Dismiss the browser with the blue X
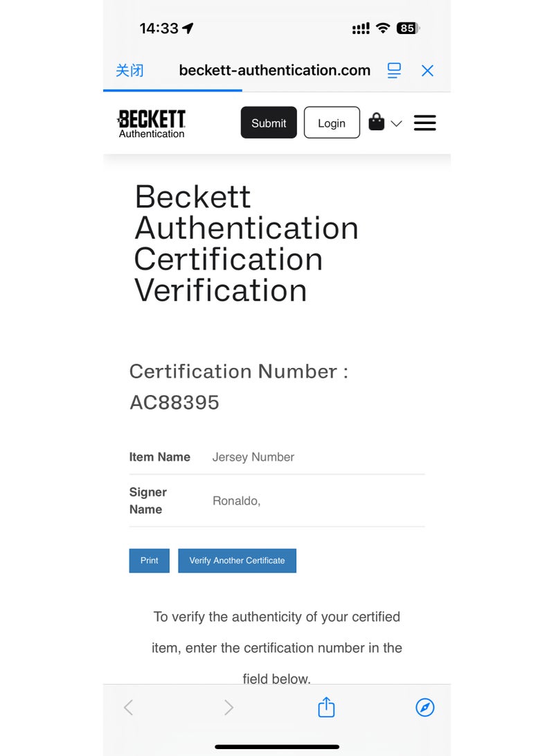Viewport: 554px width, 756px height. click(427, 71)
